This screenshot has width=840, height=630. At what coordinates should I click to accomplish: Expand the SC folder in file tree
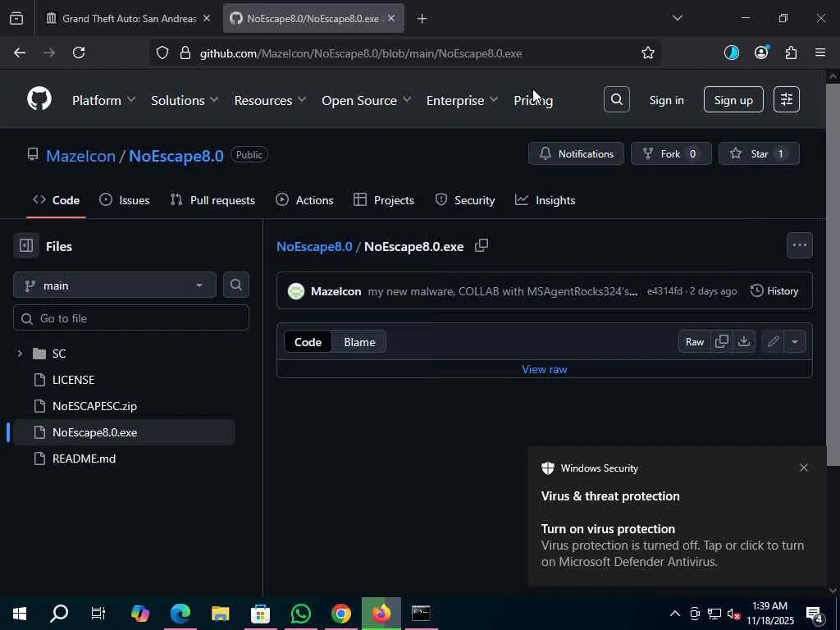(20, 354)
